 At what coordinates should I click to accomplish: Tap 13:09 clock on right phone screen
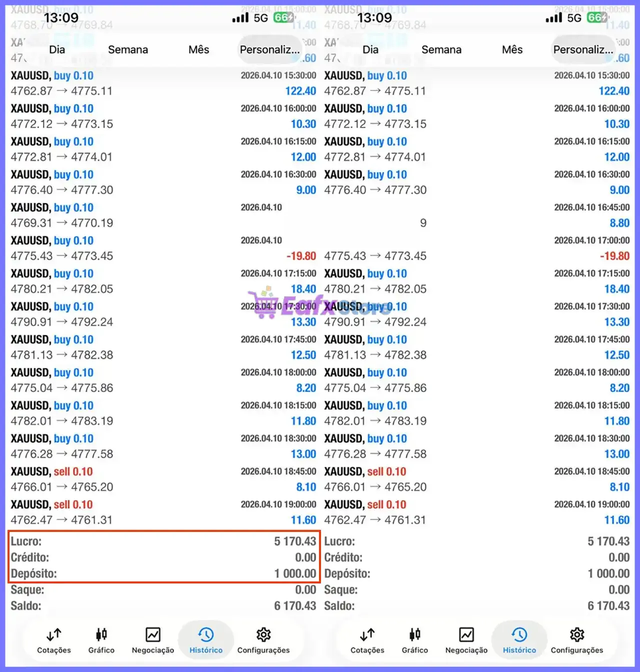[374, 18]
